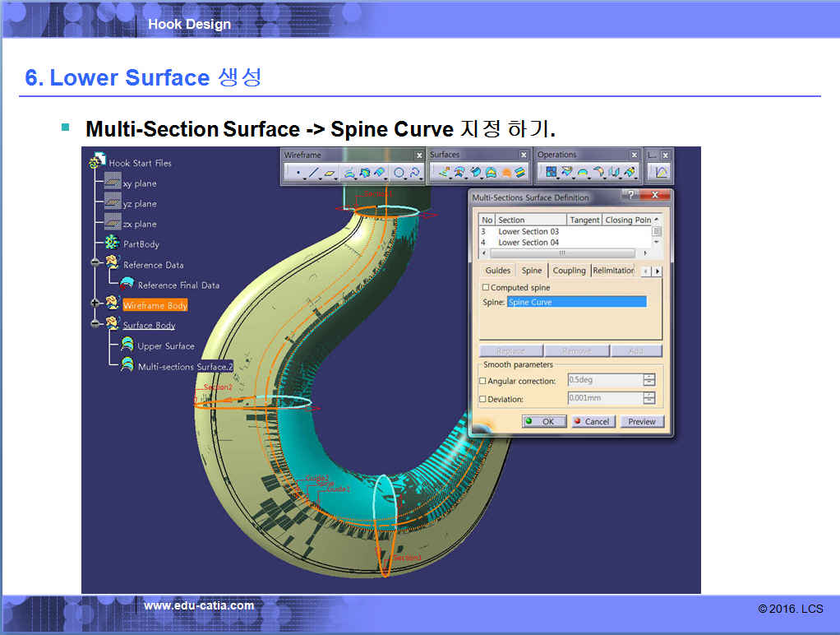Switch to the Guides tab
The image size is (840, 635).
point(497,271)
